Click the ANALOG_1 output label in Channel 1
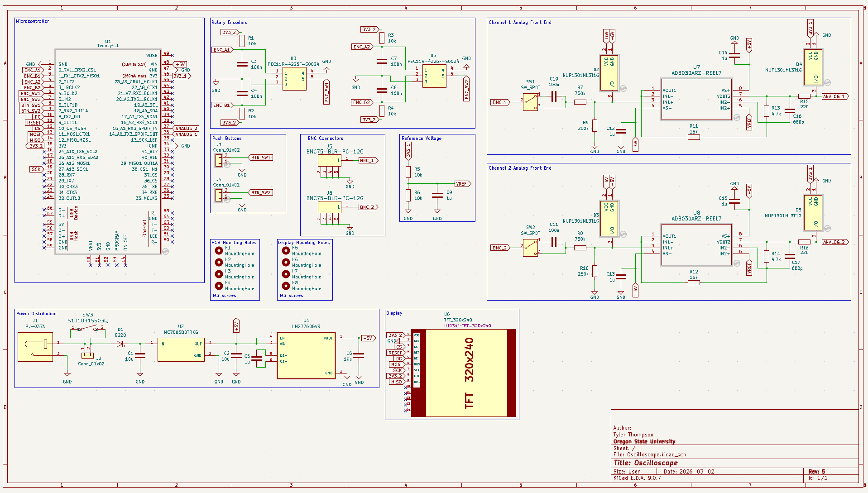Viewport: 868px width, 493px height. [834, 96]
